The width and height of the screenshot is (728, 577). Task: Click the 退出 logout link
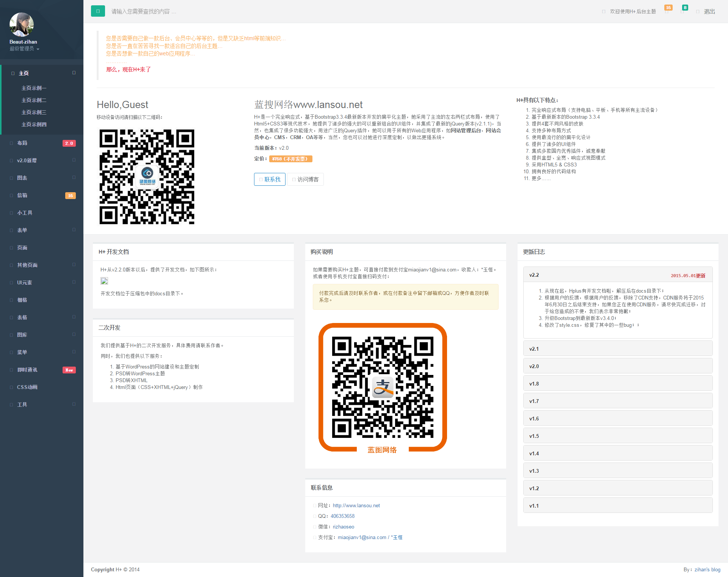click(x=709, y=12)
